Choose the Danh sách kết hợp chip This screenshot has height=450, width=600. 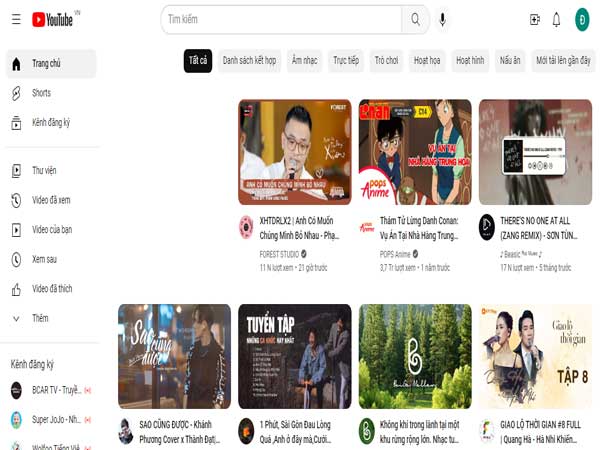[249, 61]
